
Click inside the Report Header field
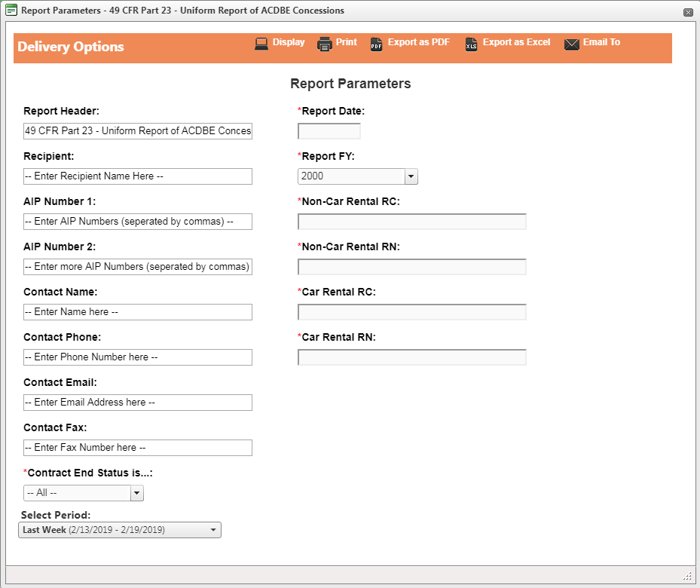(x=138, y=130)
